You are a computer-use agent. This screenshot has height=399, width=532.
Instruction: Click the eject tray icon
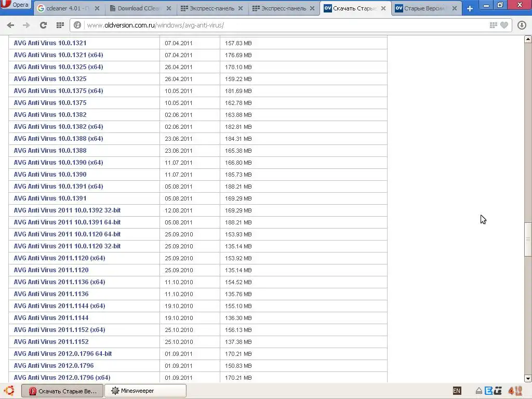[x=478, y=391]
